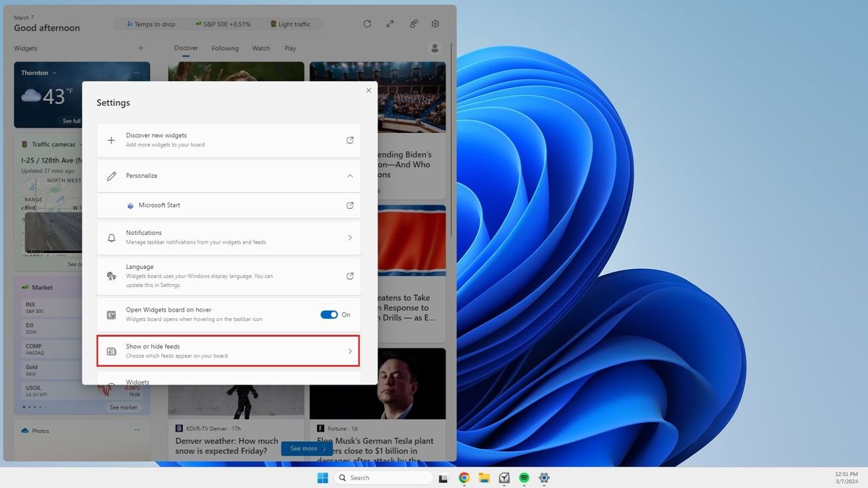Click the Discover new widgets plus icon
This screenshot has width=868, height=488.
(111, 140)
